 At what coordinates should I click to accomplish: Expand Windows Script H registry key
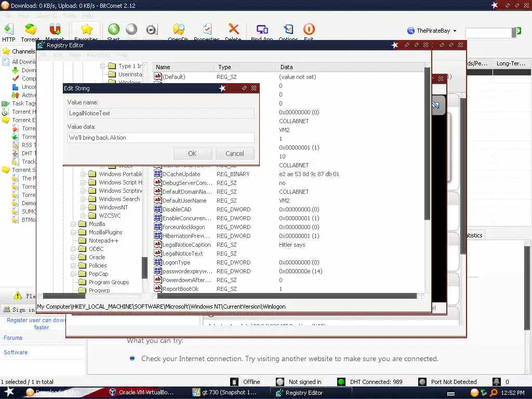point(83,182)
